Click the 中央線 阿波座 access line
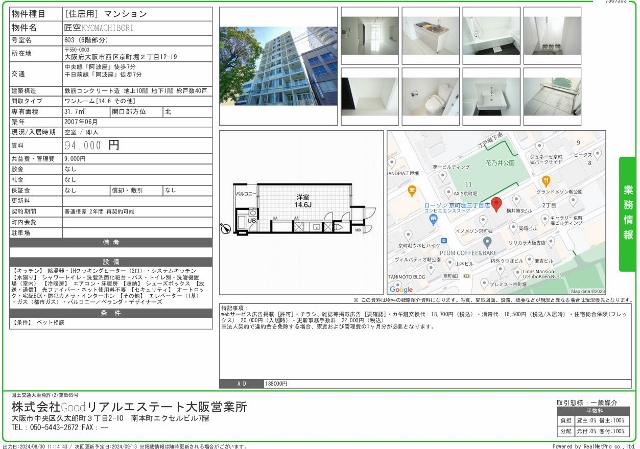This screenshot has width=640, height=449. click(100, 67)
